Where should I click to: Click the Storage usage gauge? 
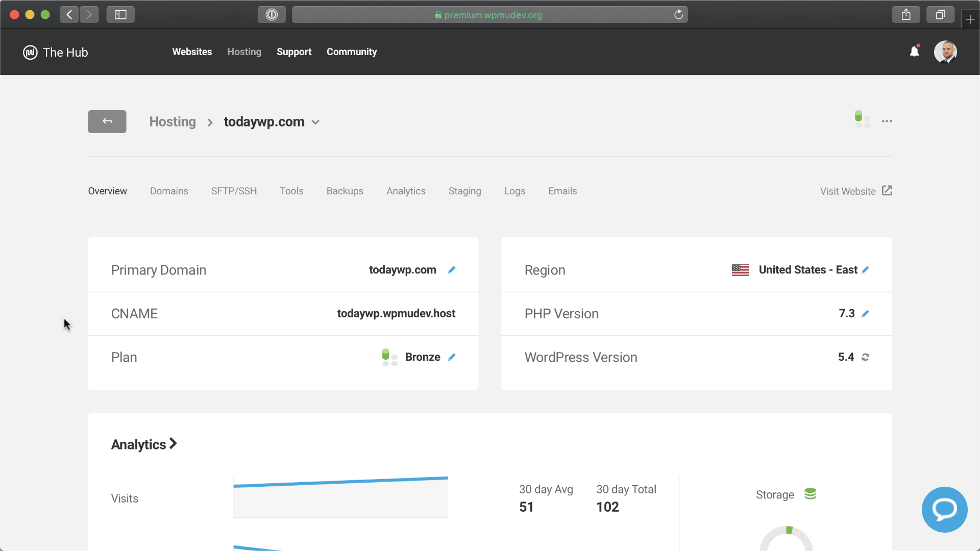[x=786, y=538]
